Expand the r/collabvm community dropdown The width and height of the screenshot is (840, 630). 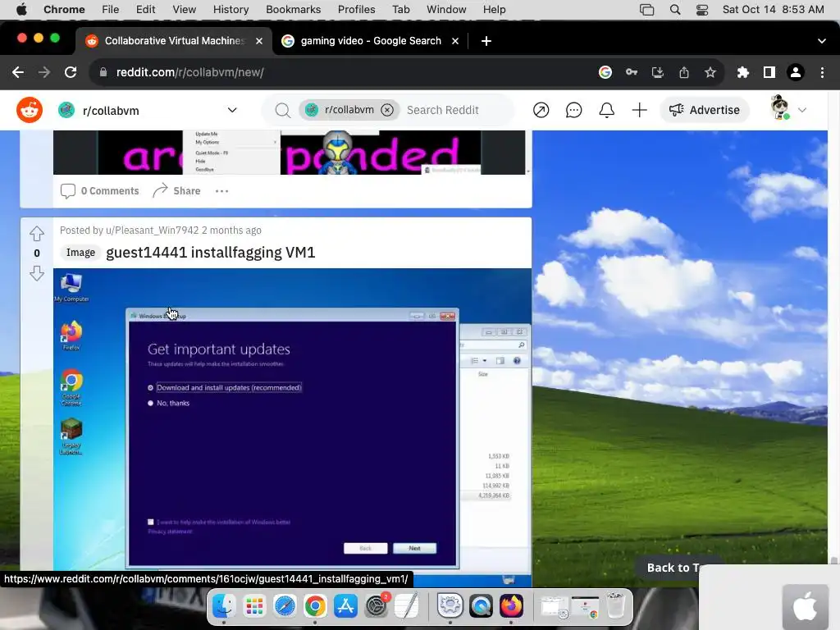232,110
